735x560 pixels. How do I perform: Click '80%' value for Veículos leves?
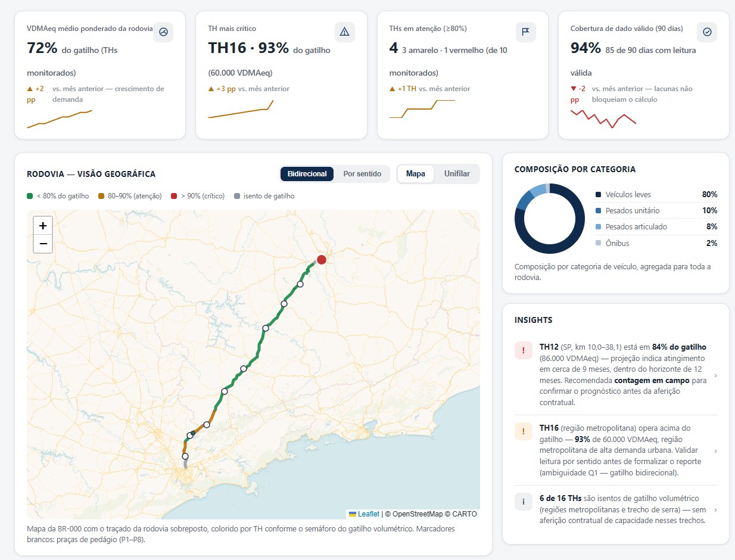click(x=709, y=195)
